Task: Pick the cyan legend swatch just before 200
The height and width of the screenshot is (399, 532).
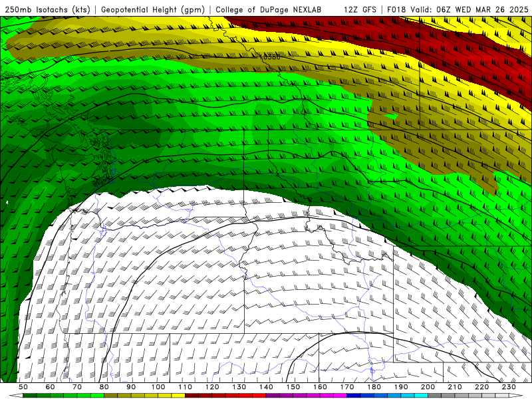Action: [x=421, y=396]
